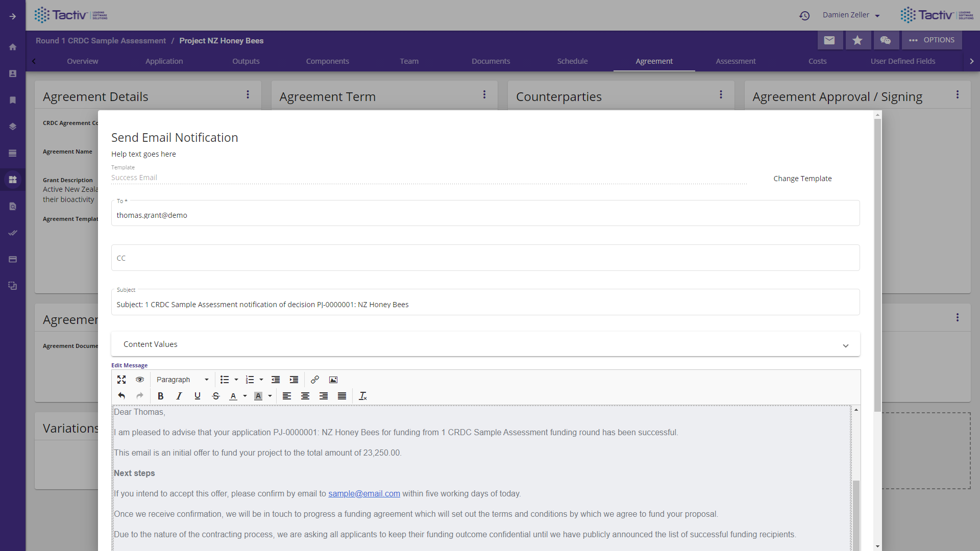Open the sample@email.com link in the message
The height and width of the screenshot is (551, 980).
363,493
